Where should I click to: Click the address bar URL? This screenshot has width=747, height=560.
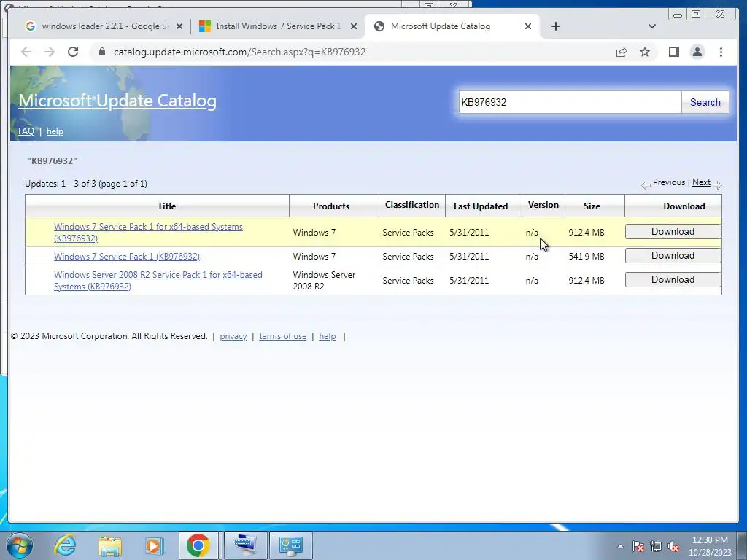click(239, 52)
